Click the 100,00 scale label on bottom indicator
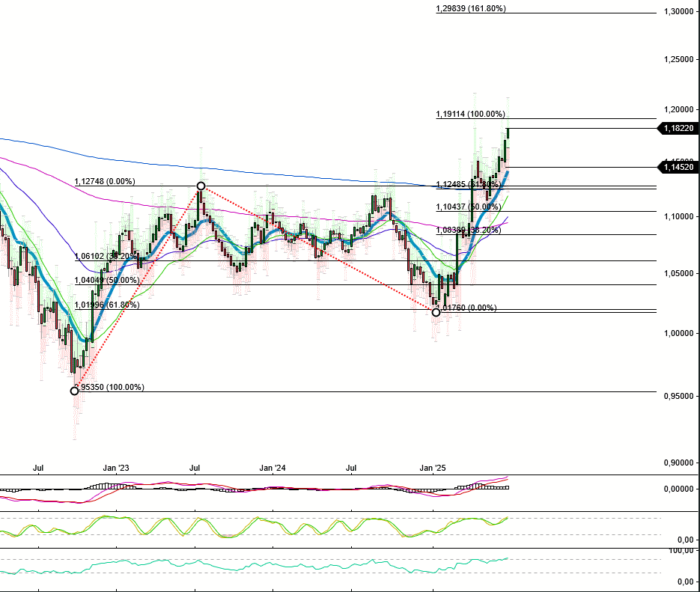 (684, 549)
